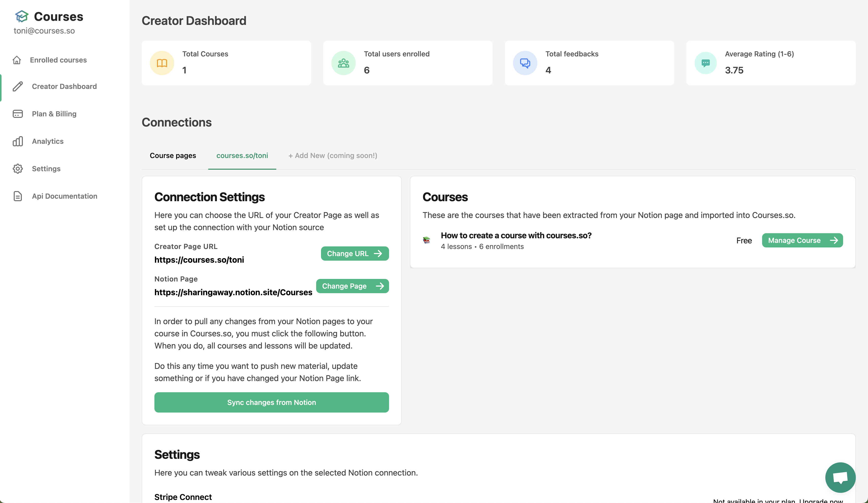868x503 pixels.
Task: Click the Plan & Billing card icon
Action: click(18, 114)
